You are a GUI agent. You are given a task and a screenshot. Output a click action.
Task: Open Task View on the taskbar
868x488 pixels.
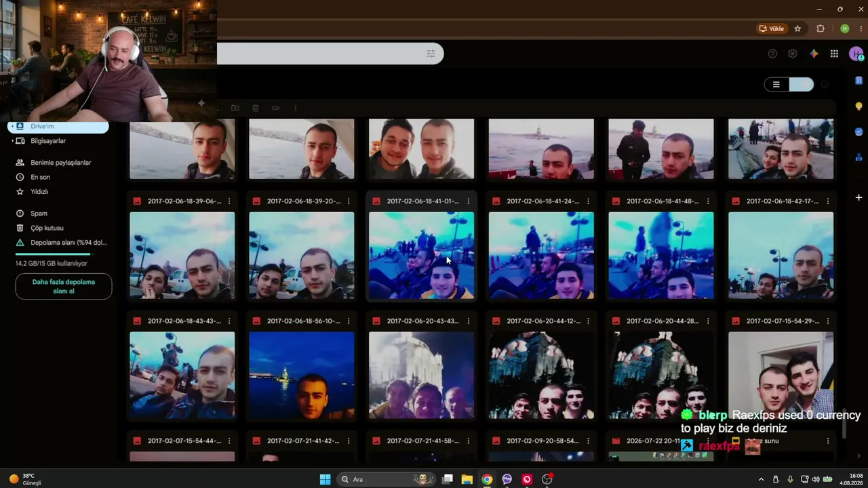[x=448, y=479]
